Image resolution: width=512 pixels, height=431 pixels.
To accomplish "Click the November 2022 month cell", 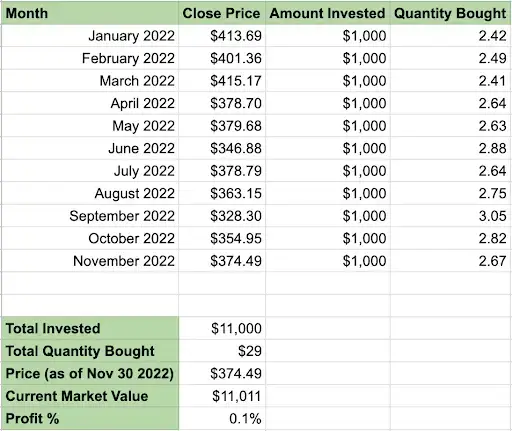I will tap(90, 261).
